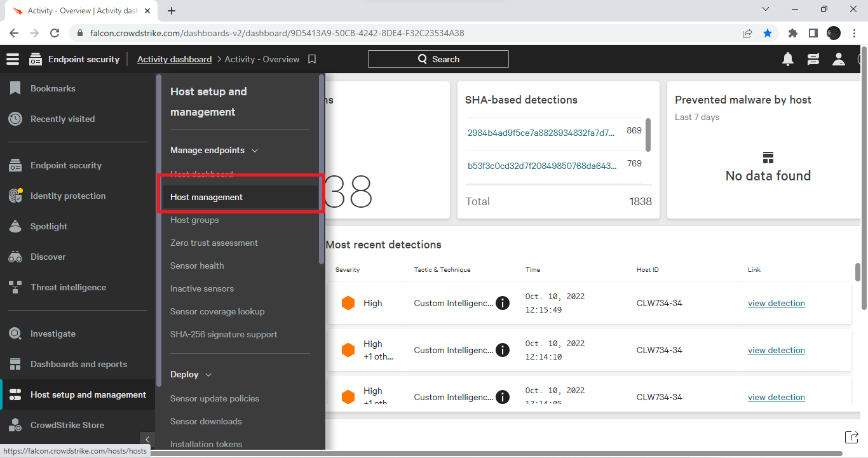Share this page via the address bar icon
This screenshot has height=458, width=868.
coord(747,33)
